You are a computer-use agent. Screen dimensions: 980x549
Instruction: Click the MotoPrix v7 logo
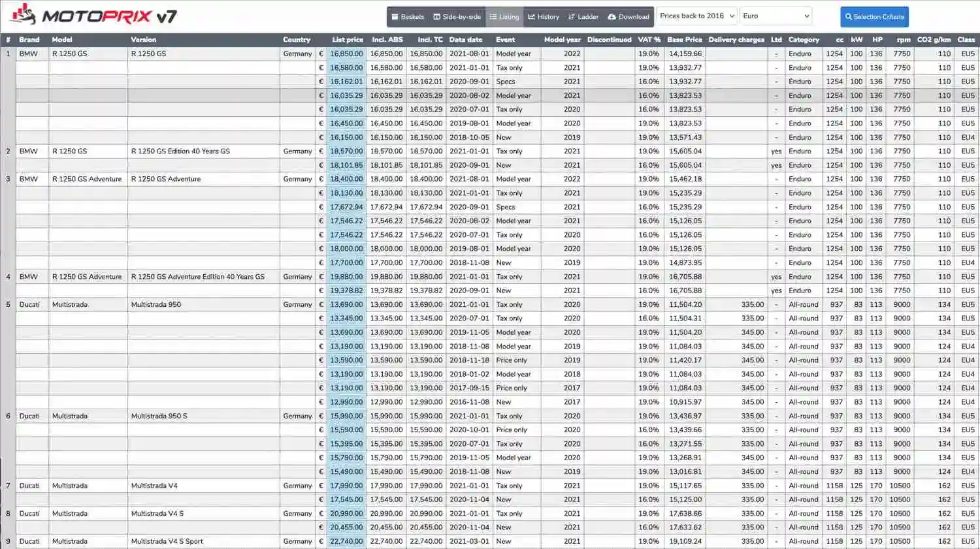[x=93, y=15]
